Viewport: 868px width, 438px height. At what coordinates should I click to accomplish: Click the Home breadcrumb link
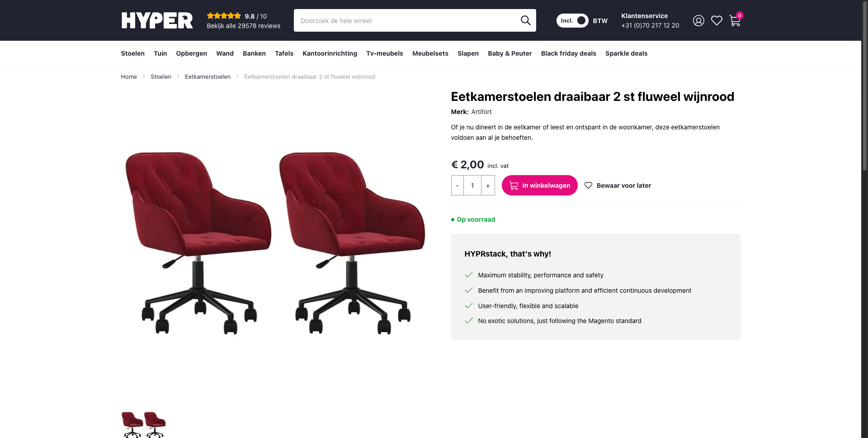tap(129, 77)
